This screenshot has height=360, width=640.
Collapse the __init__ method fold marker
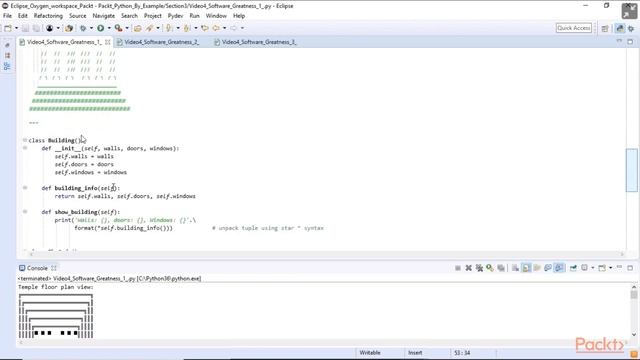(25, 148)
